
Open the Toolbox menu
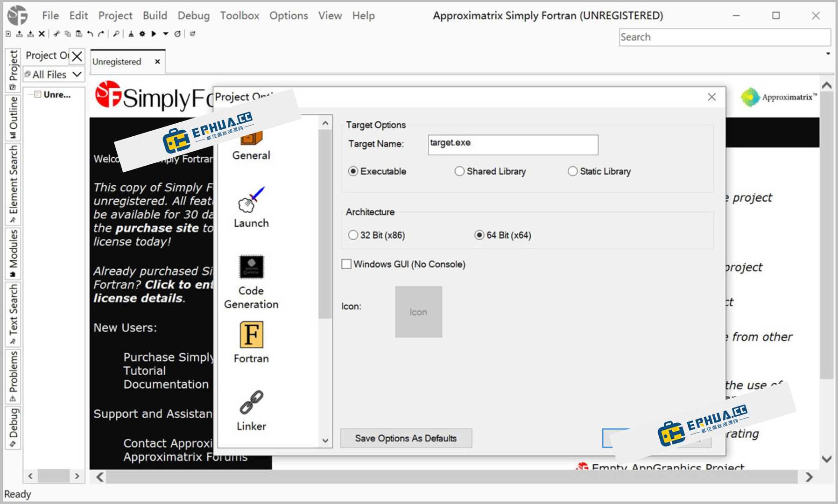click(239, 15)
